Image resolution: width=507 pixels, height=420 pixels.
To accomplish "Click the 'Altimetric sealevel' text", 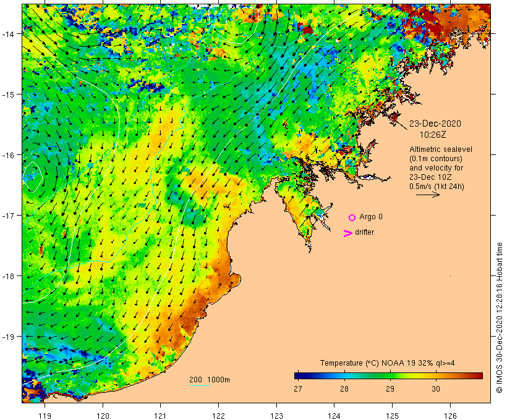I will click(441, 149).
